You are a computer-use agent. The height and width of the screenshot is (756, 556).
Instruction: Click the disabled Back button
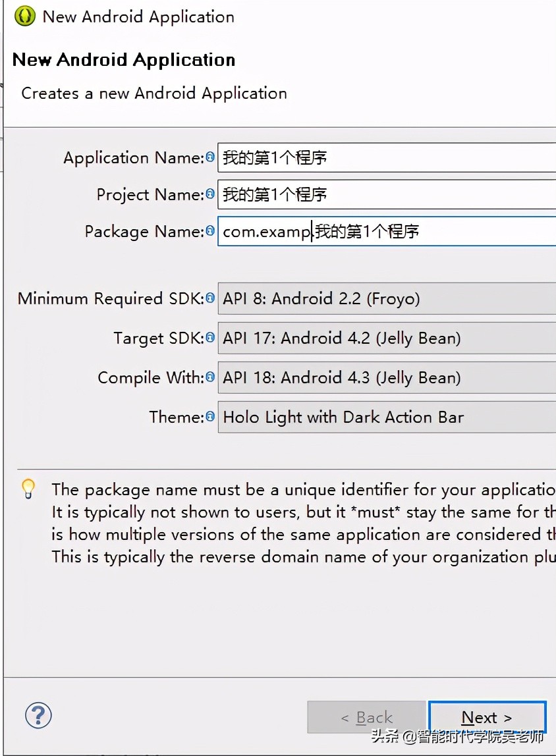(366, 717)
